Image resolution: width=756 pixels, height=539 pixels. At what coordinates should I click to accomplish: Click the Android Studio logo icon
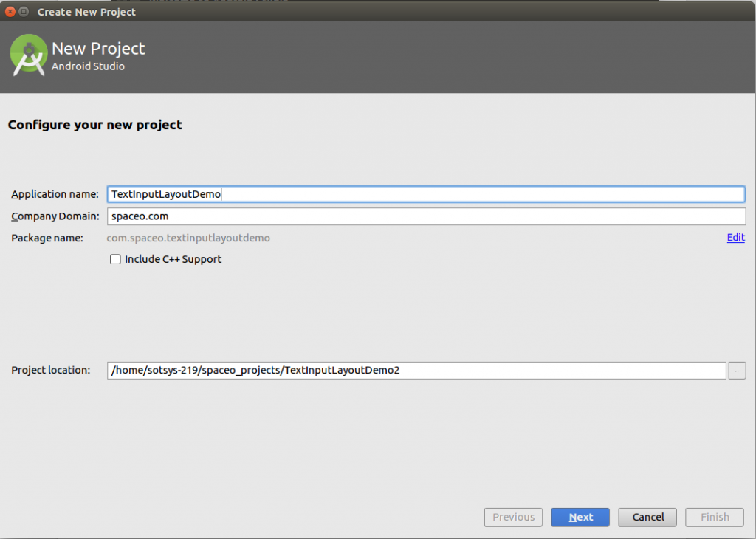[29, 55]
